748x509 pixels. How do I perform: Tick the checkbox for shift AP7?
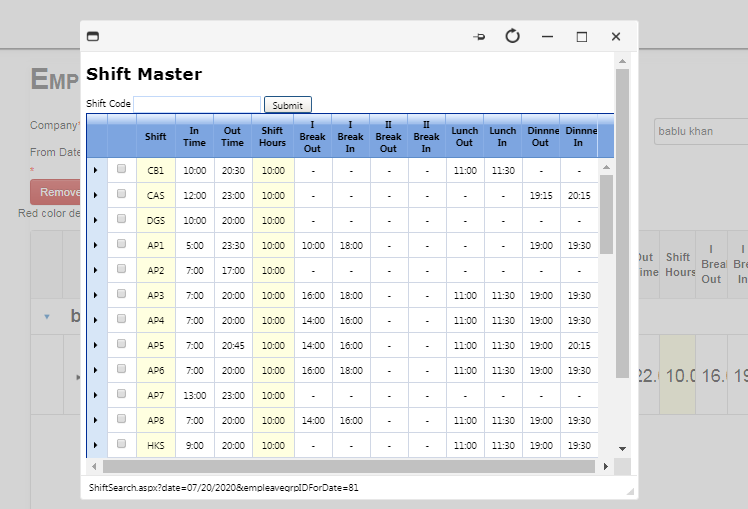coord(122,394)
